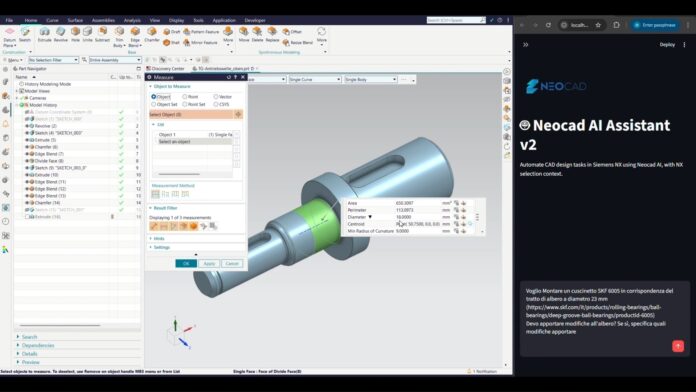Collapse the Result Filter section
This screenshot has height=392, width=696.
[x=150, y=208]
